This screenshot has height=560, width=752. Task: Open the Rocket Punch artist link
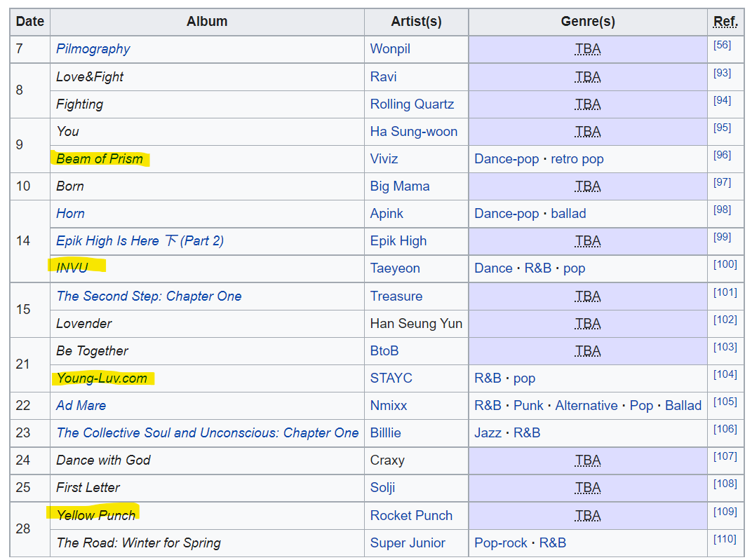tap(411, 515)
